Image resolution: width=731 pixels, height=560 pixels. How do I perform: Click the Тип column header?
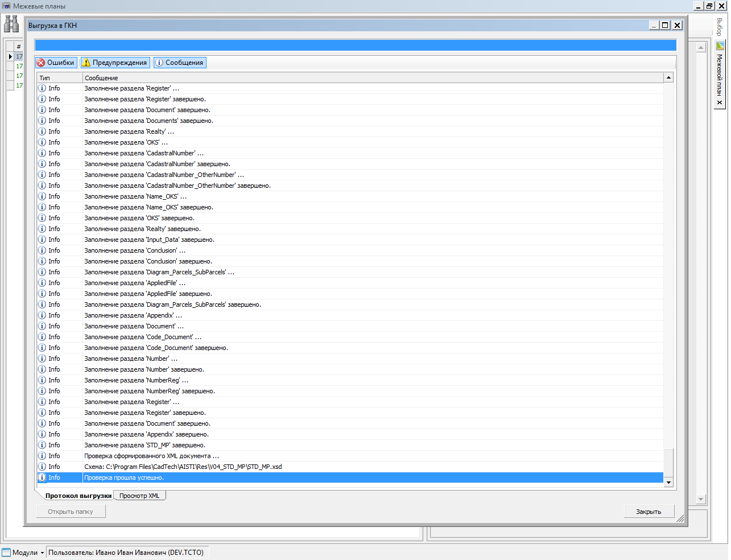click(x=59, y=78)
